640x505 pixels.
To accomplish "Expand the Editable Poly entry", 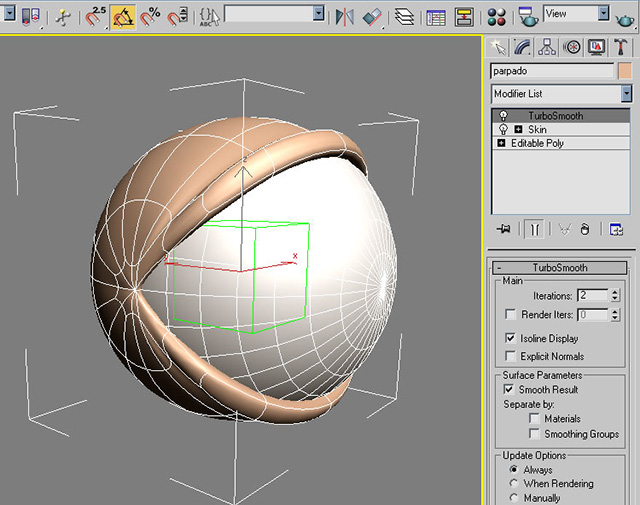I will pyautogui.click(x=501, y=143).
